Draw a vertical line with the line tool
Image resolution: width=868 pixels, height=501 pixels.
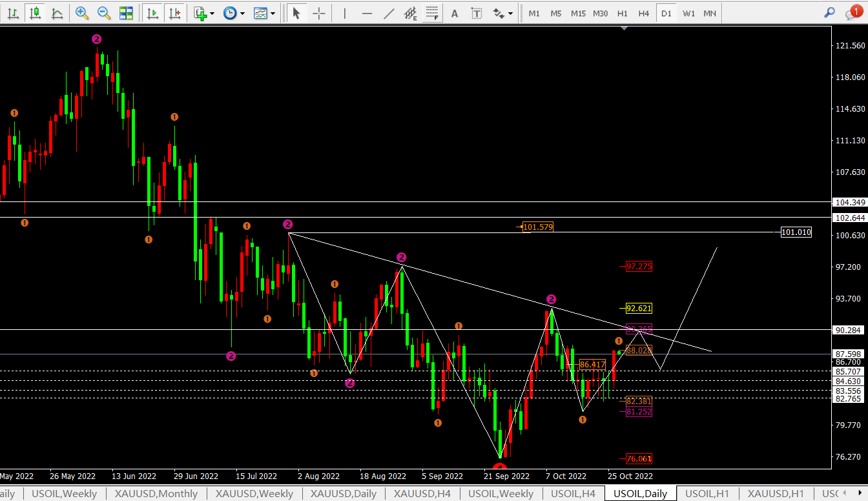(345, 13)
